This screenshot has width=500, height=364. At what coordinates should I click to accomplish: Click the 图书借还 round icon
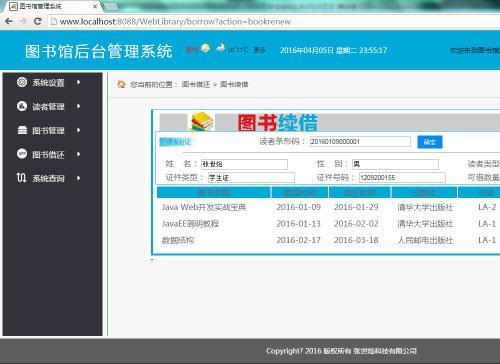(x=22, y=154)
